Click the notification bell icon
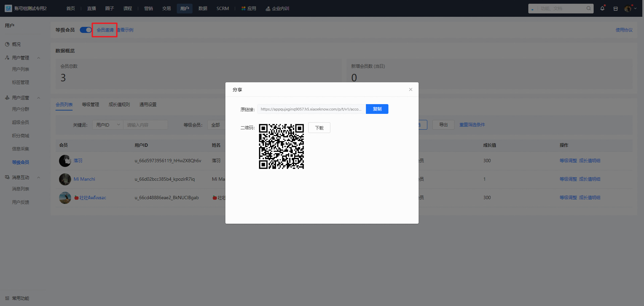The width and height of the screenshot is (644, 306). [602, 8]
